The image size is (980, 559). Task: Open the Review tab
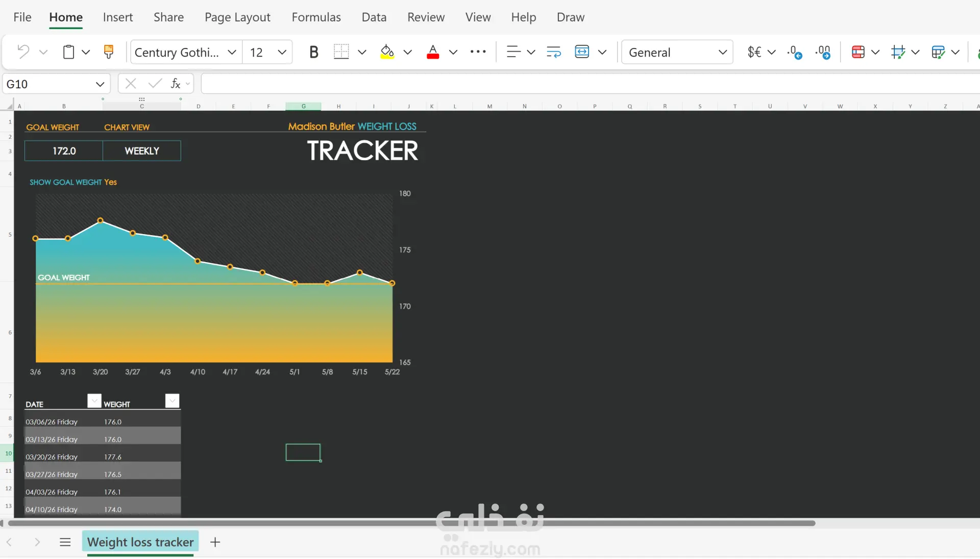click(426, 17)
